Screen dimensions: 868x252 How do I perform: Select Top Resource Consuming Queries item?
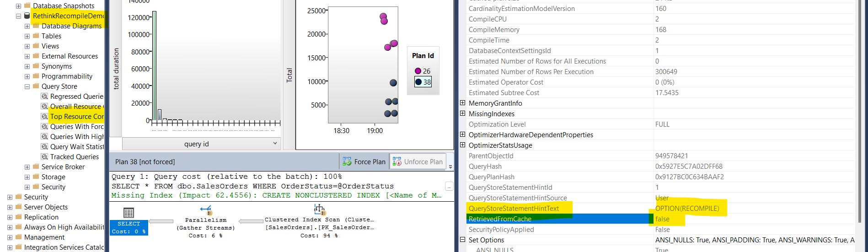click(76, 117)
